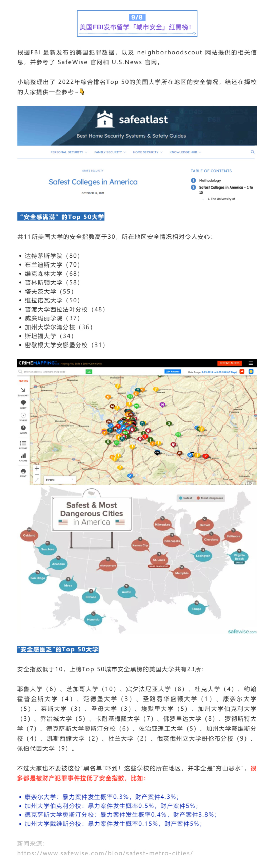Click the Albuquerque city pin
The width and height of the screenshot is (275, 868).
108,565
